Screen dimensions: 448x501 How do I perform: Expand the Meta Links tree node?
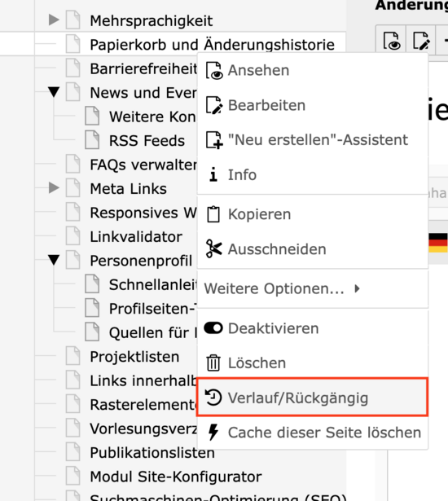pos(54,188)
